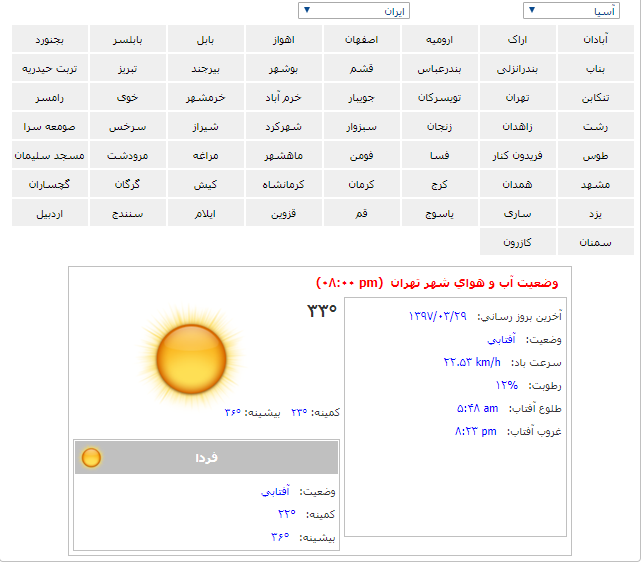Select city اصفهان
642x563 pixels.
click(x=362, y=39)
